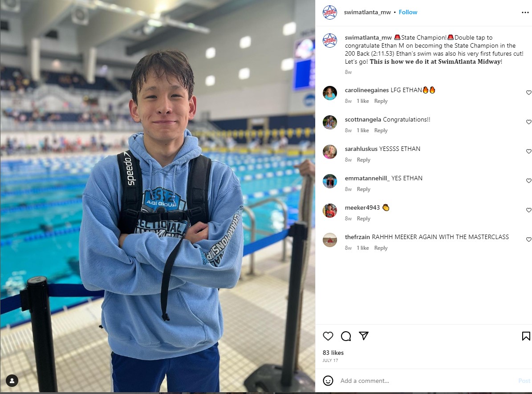Open the three-dot more options menu
532x394 pixels.
click(x=525, y=12)
